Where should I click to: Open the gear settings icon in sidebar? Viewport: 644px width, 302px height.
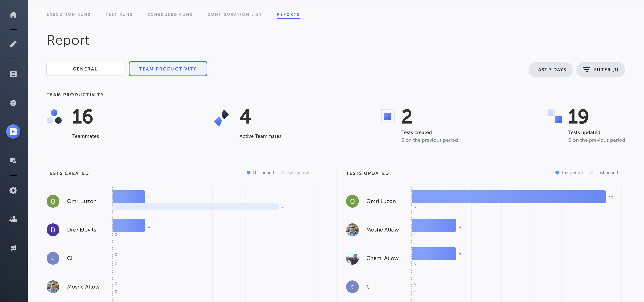13,191
